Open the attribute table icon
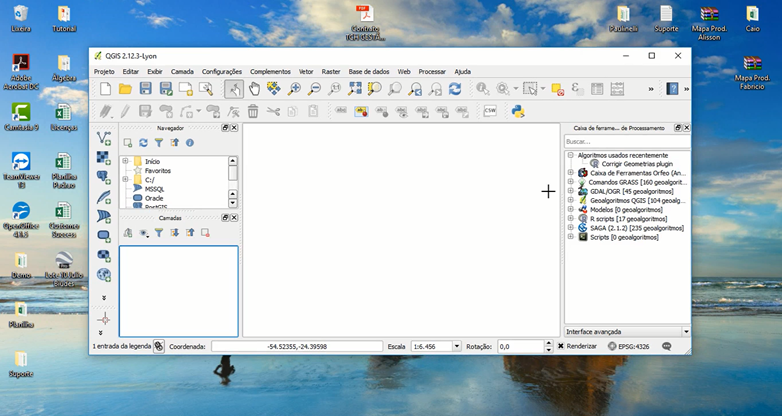This screenshot has width=782, height=416. click(x=597, y=89)
